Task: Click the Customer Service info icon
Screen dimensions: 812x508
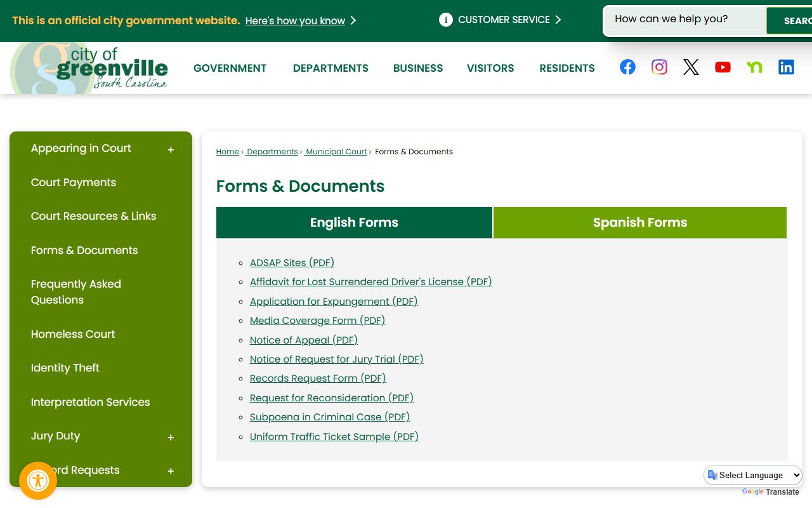Action: click(446, 20)
